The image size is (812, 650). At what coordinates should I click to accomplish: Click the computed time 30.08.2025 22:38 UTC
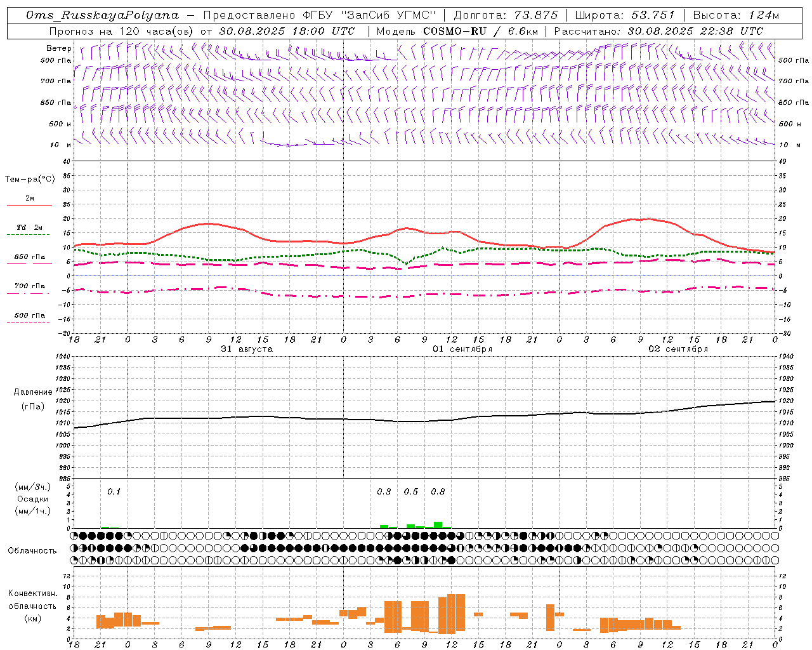point(695,31)
